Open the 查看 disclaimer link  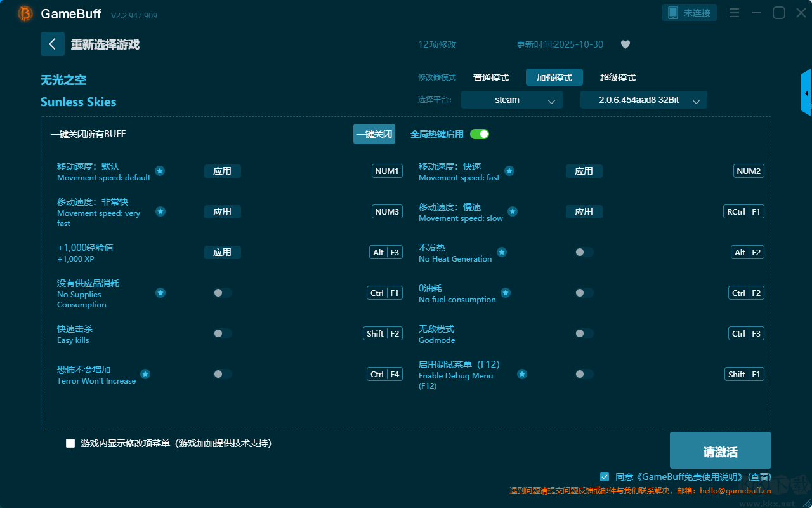tap(759, 477)
